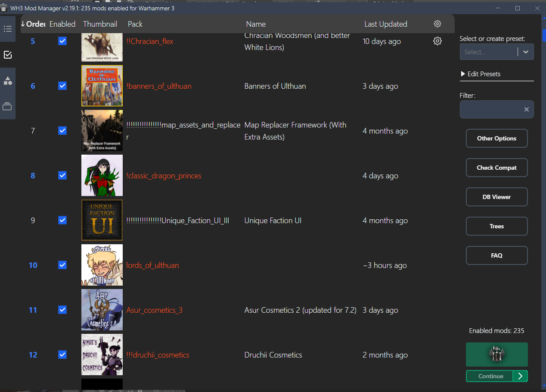Click the Thumbnail column header
The height and width of the screenshot is (392, 546).
[x=100, y=24]
